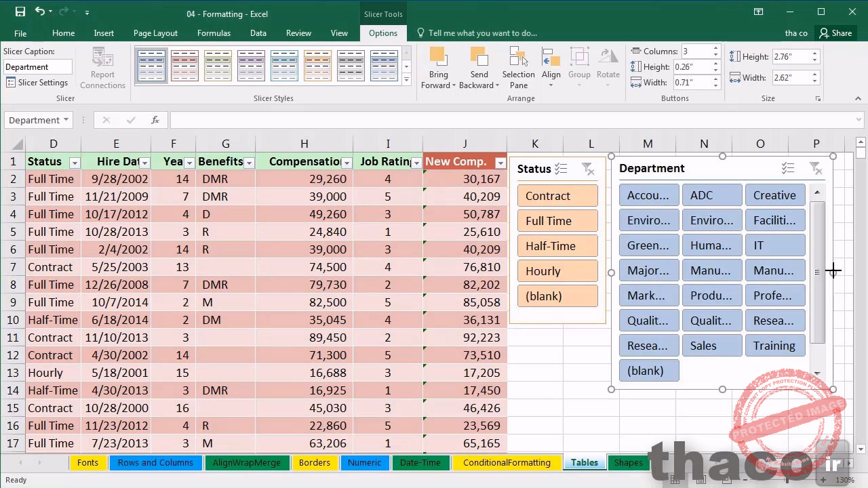Toggle (blank) in Department slicer
The image size is (868, 488).
pos(649,371)
